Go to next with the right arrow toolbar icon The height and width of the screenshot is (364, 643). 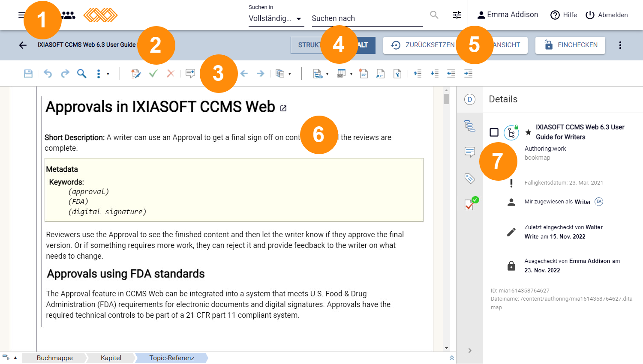coord(260,74)
